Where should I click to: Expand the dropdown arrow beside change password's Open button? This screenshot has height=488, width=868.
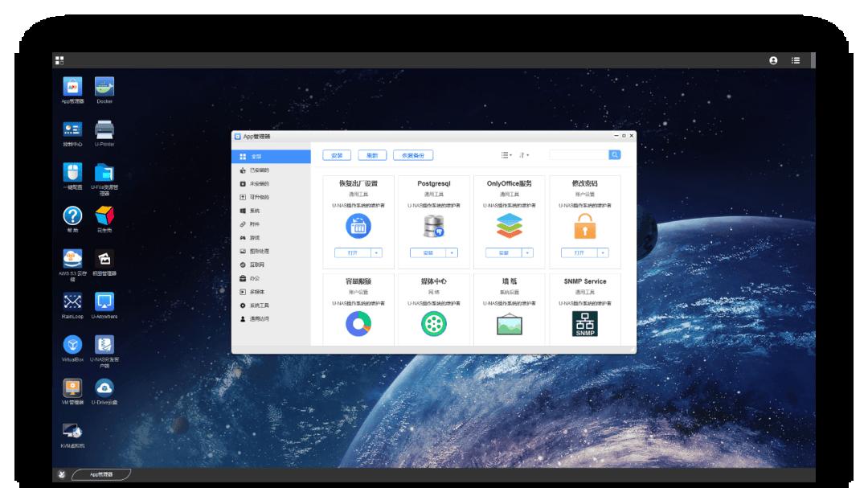click(x=603, y=253)
